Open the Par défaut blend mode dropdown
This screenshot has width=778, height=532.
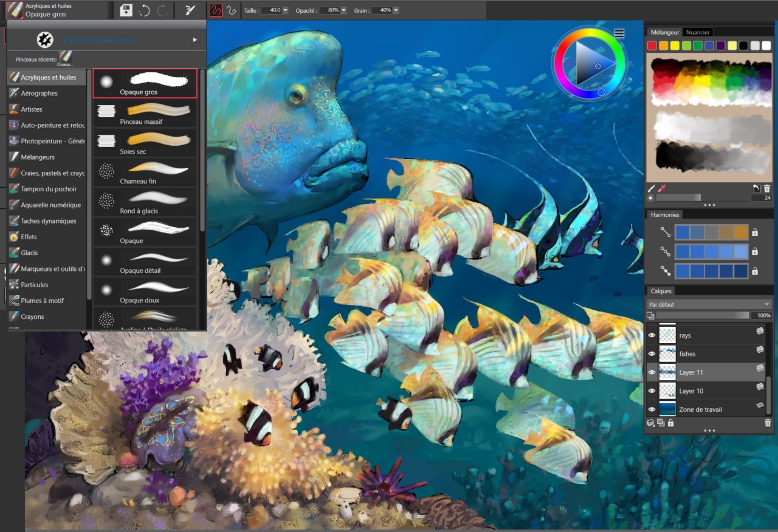coord(709,304)
